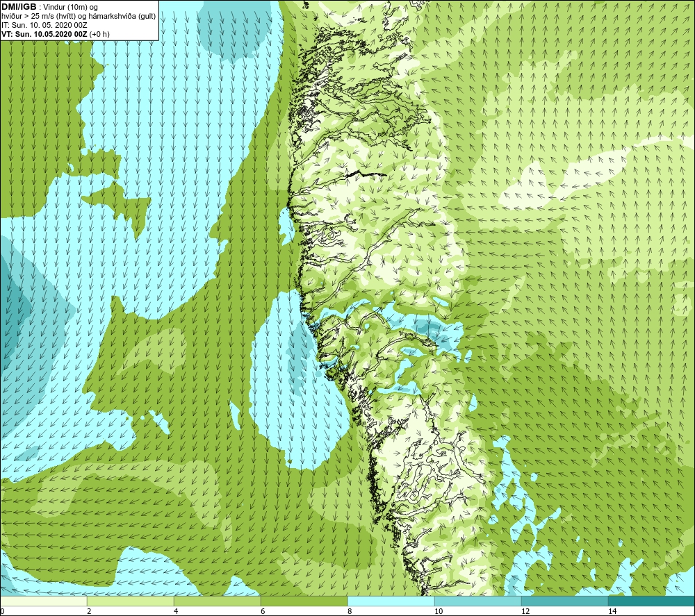Click the 12-14 m/s teal legend swatch
The width and height of the screenshot is (695, 616).
[x=564, y=601]
